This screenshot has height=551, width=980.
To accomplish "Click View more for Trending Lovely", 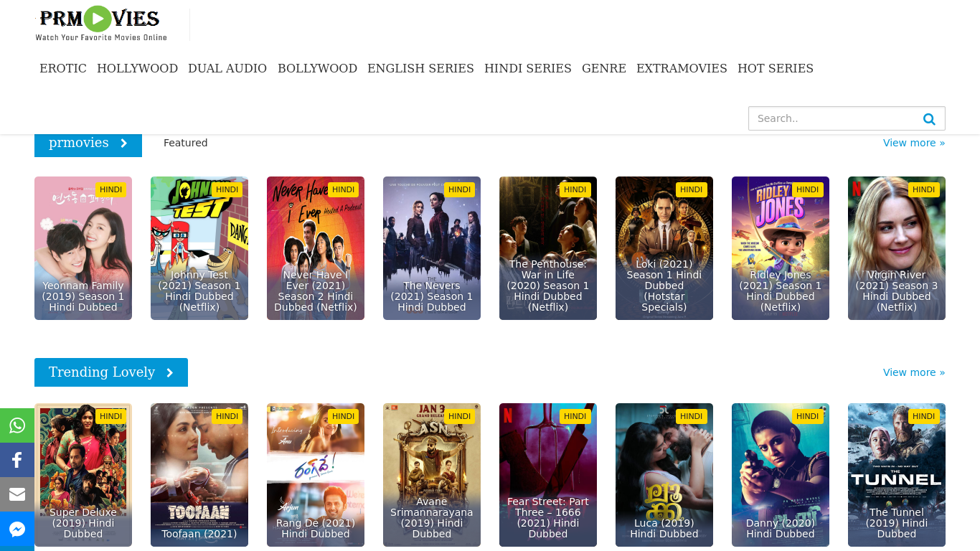I will click(914, 372).
